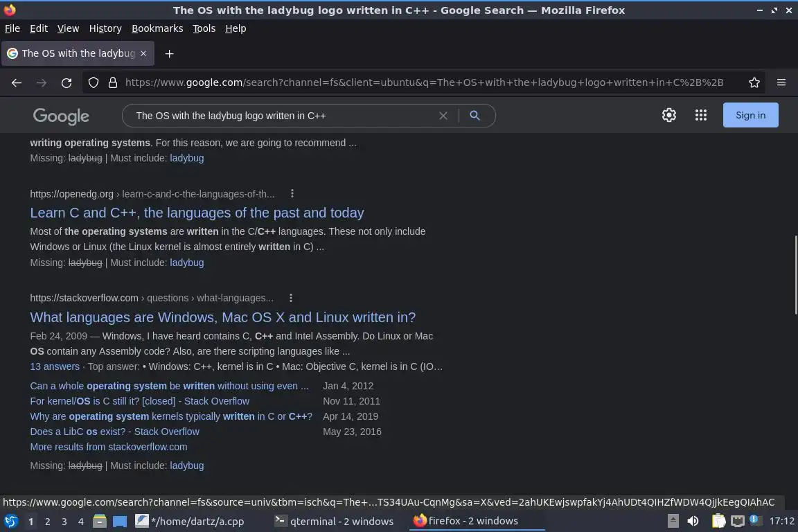This screenshot has width=798, height=532.
Task: Open the Lubuntu start menu in the taskbar
Action: (x=10, y=522)
